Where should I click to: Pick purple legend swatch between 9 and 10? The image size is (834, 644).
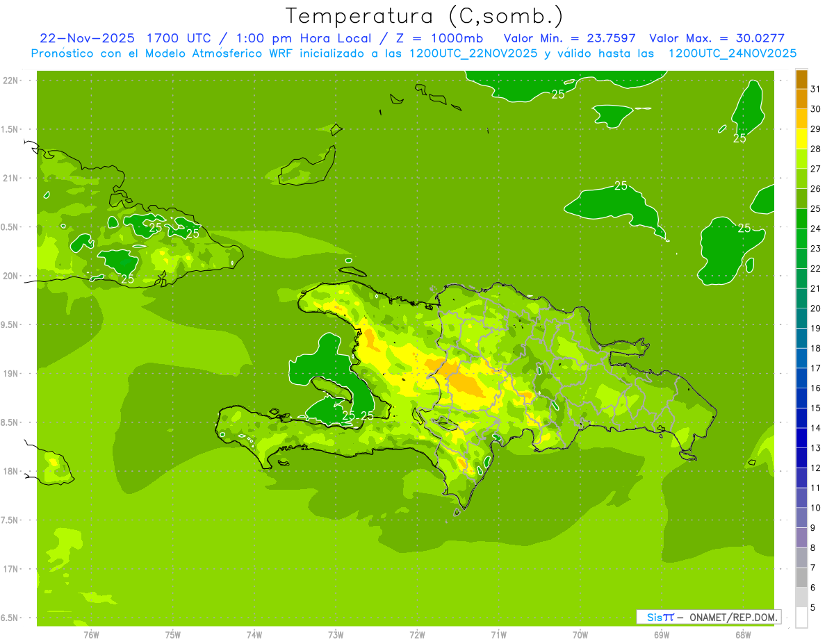(x=801, y=518)
